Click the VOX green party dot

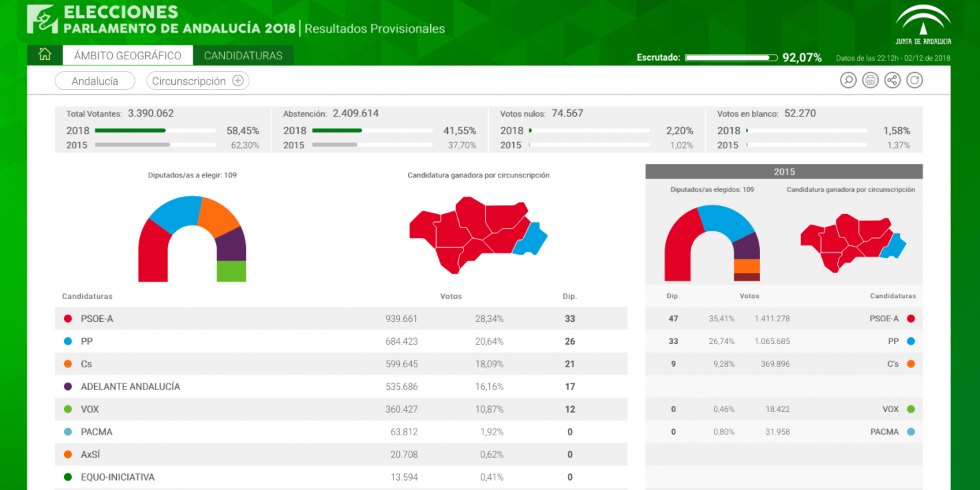coord(67,409)
